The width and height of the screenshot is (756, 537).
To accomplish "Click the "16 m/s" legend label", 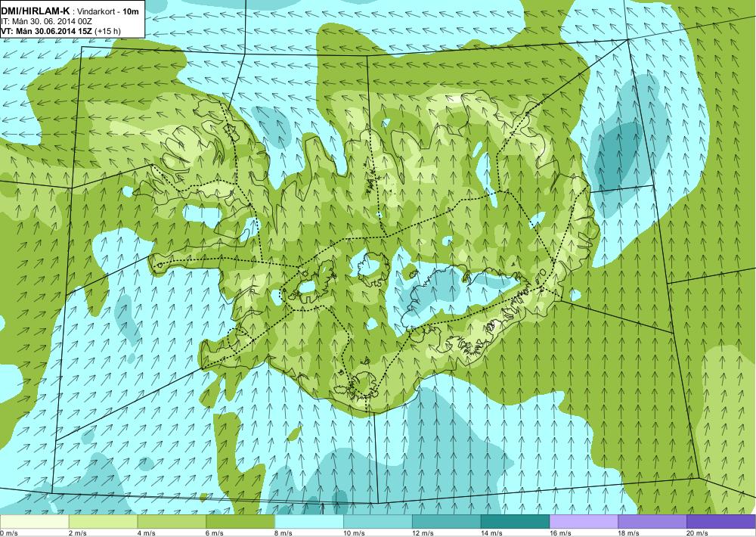I will (x=561, y=533).
